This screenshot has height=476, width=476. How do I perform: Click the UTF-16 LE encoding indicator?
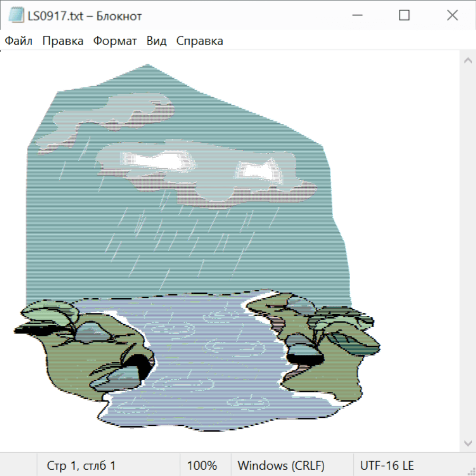click(x=387, y=466)
